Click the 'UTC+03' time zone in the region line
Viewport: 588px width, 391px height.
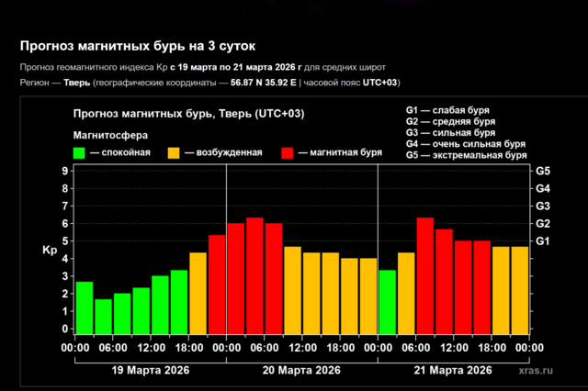379,83
